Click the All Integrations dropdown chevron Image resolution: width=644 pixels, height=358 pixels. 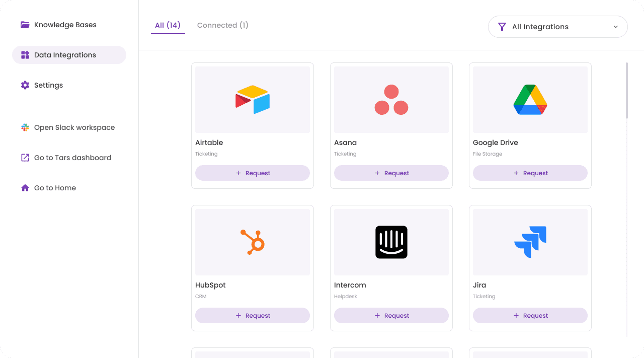coord(616,27)
